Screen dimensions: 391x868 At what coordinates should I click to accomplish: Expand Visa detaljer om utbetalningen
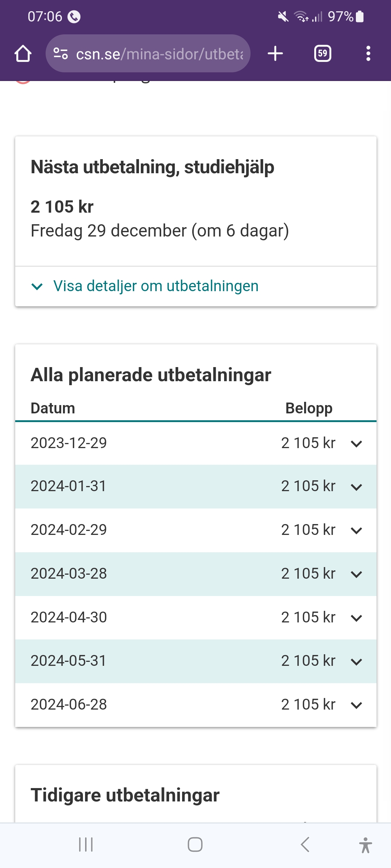156,286
